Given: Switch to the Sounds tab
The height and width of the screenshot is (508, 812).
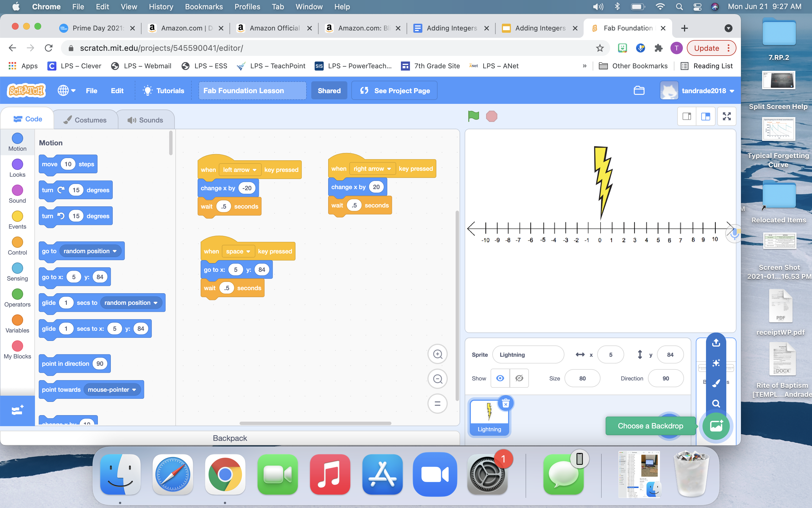Looking at the screenshot, I should [145, 120].
